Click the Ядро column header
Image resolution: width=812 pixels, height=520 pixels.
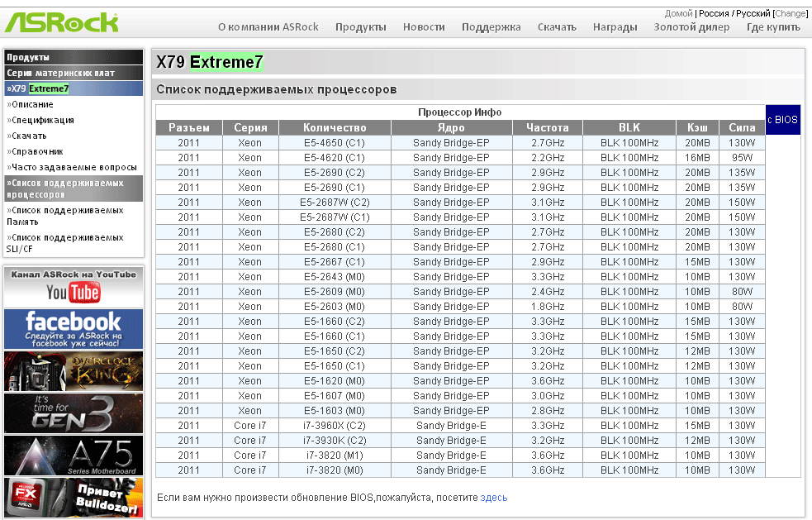pyautogui.click(x=451, y=127)
